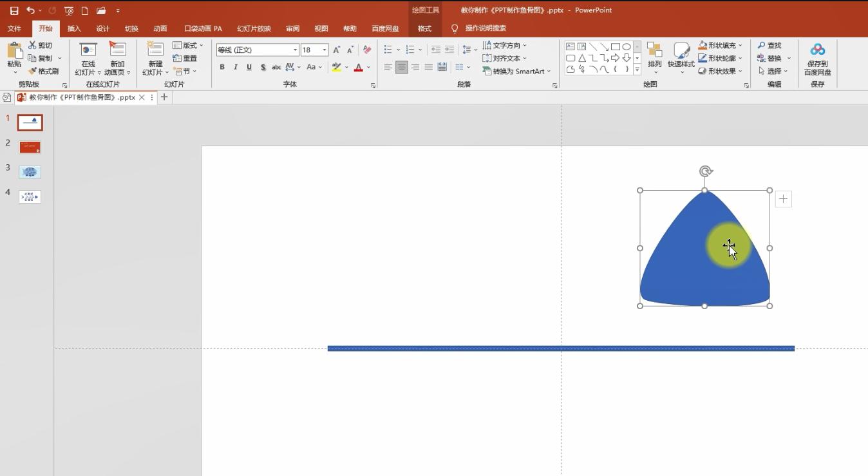Click the Reset (重置) slide button
The width and height of the screenshot is (868, 476).
click(185, 58)
